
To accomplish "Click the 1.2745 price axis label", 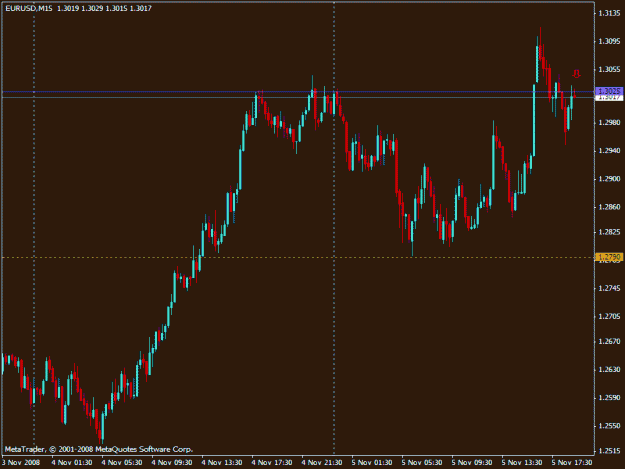I will pyautogui.click(x=609, y=288).
